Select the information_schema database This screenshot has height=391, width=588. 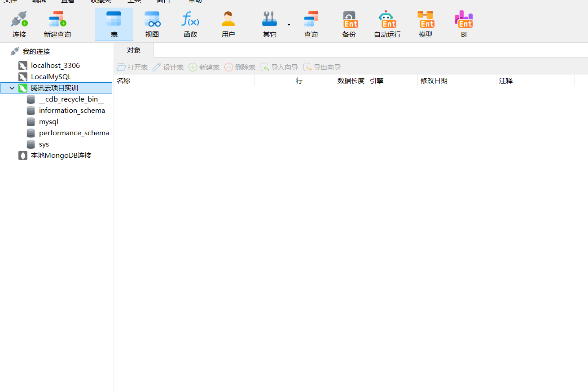pos(71,110)
